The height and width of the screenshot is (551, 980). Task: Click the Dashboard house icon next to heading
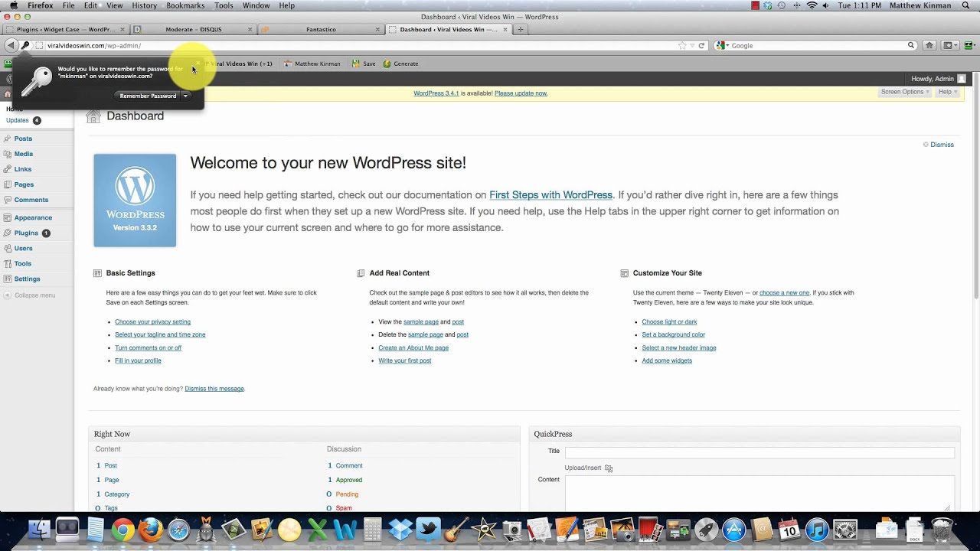pos(93,116)
